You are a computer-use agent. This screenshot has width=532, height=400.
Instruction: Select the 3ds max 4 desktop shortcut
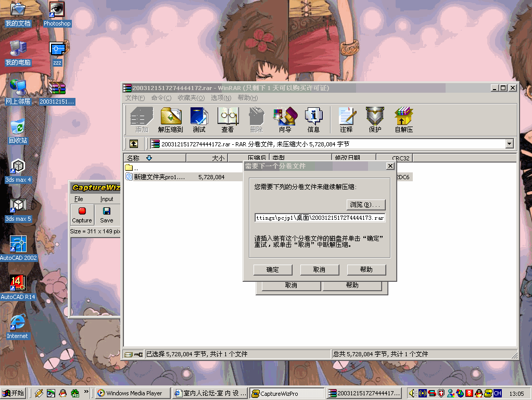[18, 170]
